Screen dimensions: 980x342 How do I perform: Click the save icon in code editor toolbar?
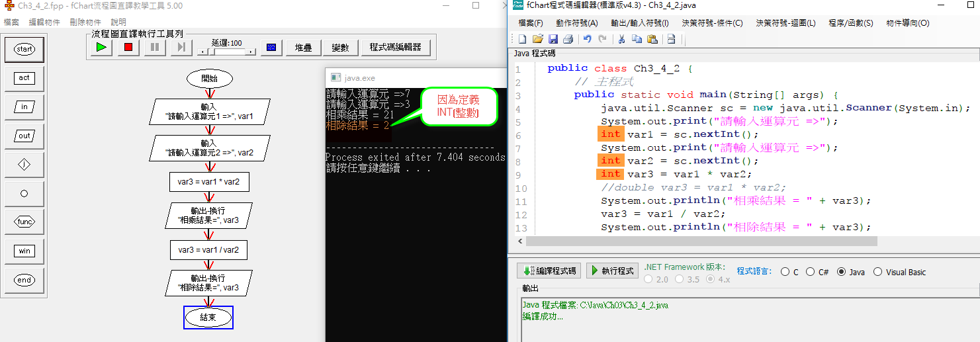(553, 39)
